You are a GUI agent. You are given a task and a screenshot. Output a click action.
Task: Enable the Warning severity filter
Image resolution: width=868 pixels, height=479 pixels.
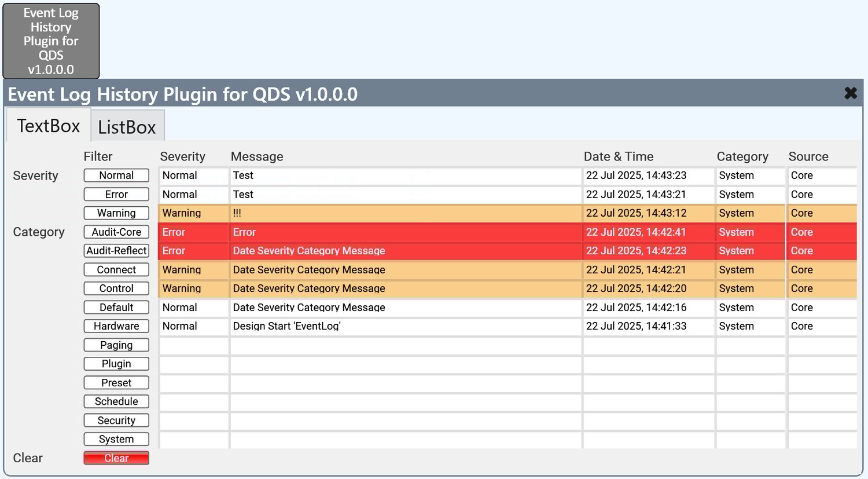coord(116,213)
